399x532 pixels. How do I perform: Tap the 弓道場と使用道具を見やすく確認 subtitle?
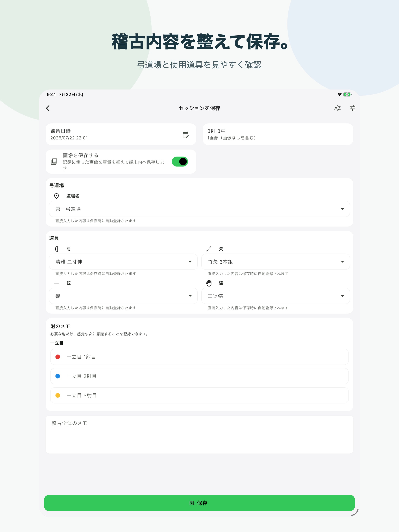[x=199, y=65]
